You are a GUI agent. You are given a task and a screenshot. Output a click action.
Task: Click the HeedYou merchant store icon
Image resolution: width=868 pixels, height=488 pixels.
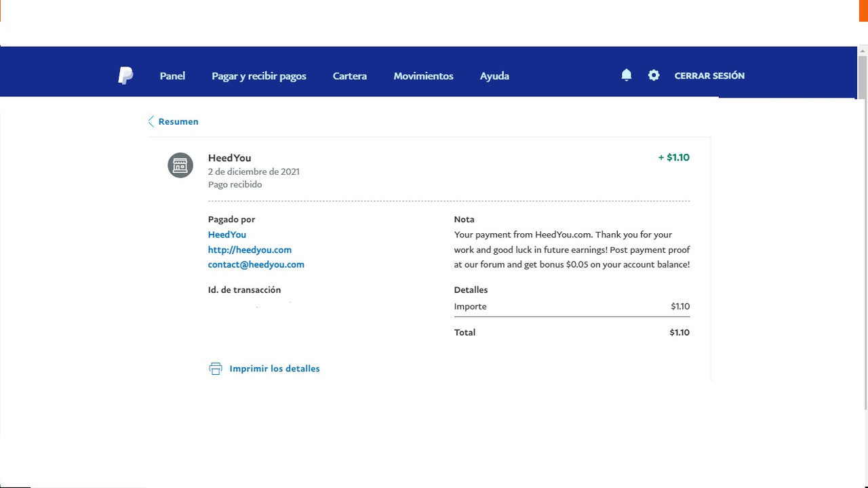tap(180, 165)
